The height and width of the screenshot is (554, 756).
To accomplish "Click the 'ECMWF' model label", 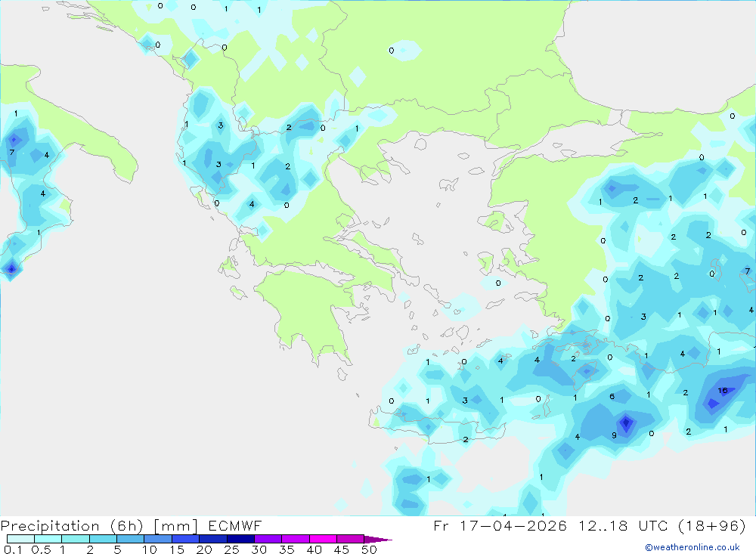I will 235,525.
